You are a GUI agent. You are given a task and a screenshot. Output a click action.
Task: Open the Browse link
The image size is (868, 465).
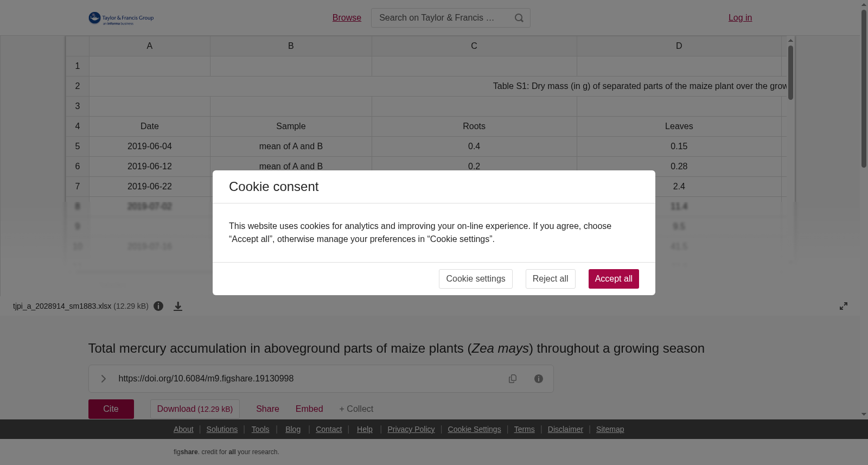point(347,18)
